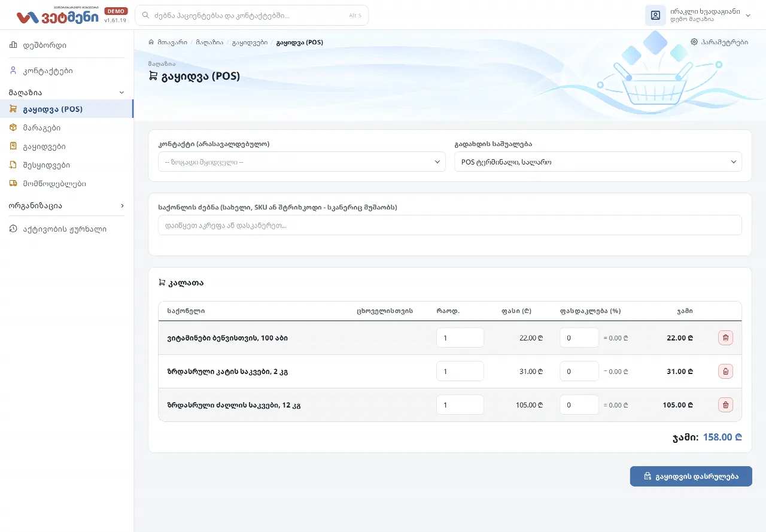Click the product name ზრდასრული კატის საკვები, 2 კგ
The width and height of the screenshot is (766, 532).
(228, 372)
